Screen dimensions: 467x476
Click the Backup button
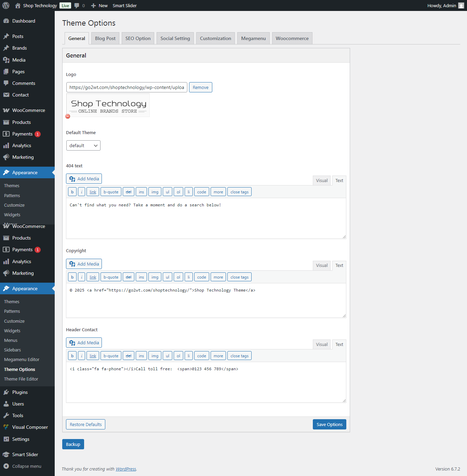click(73, 444)
